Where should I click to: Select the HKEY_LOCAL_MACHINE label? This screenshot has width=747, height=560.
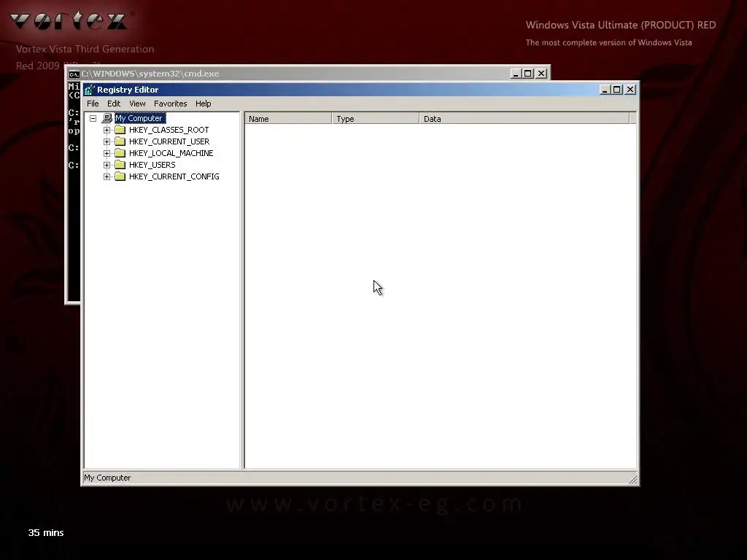point(171,153)
